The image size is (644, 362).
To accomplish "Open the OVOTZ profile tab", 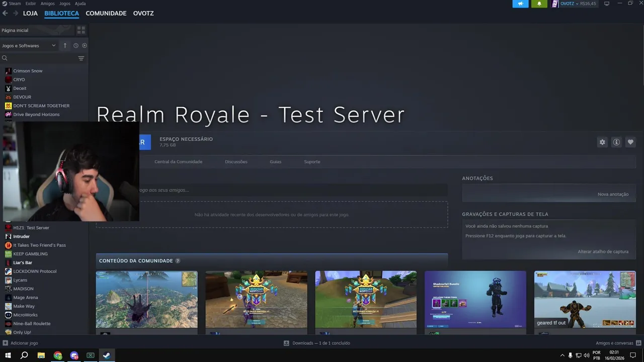I will click(x=143, y=13).
